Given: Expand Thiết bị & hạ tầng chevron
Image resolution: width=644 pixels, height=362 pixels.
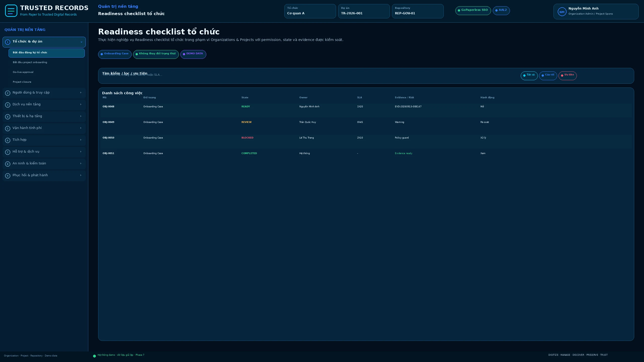Looking at the screenshot, I should (x=81, y=116).
